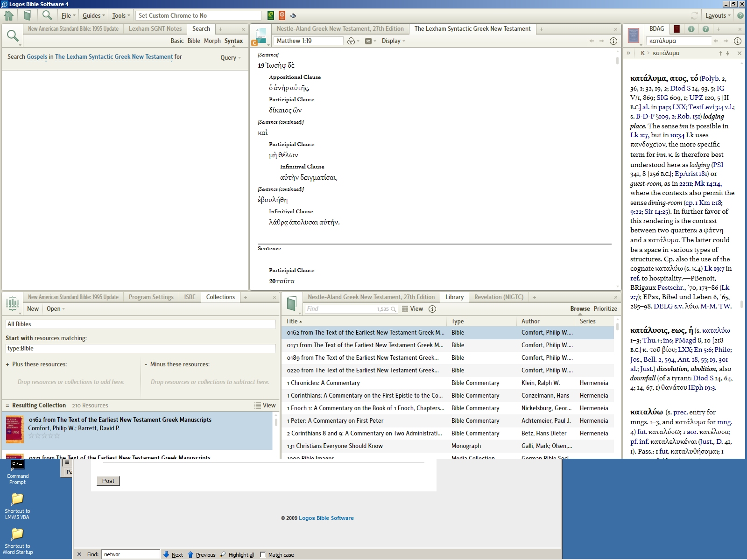This screenshot has width=747, height=560.
Task: Open the Display dropdown
Action: point(392,41)
